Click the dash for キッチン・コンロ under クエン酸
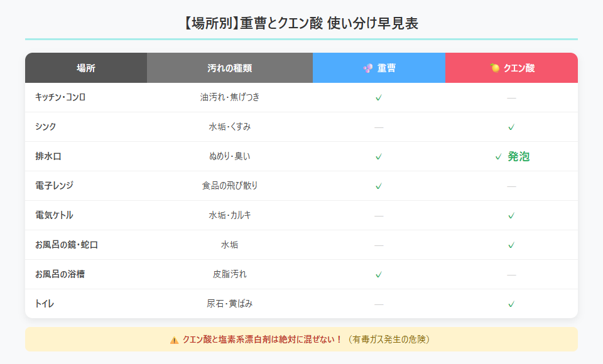Image resolution: width=603 pixels, height=364 pixels. pos(512,98)
